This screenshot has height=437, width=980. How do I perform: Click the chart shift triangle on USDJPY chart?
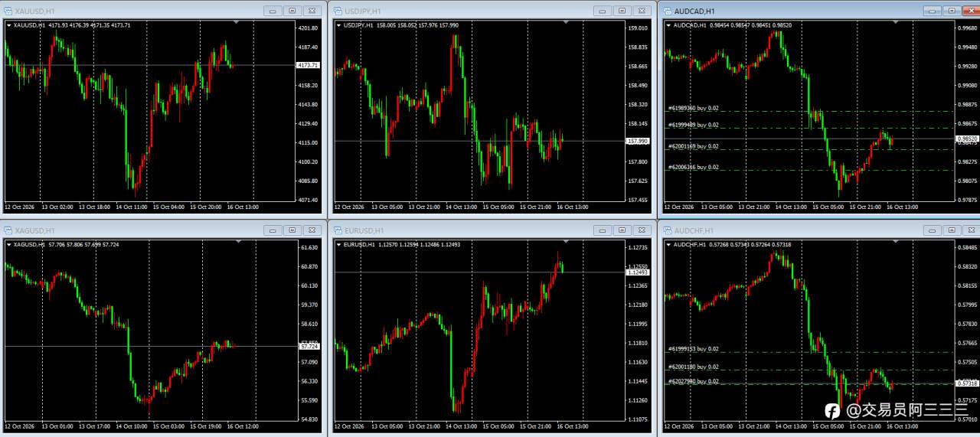pos(567,23)
